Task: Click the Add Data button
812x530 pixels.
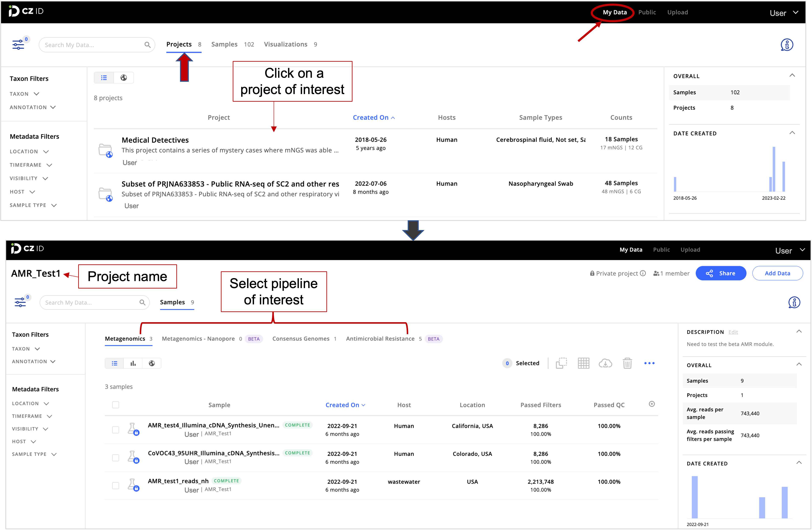Action: click(777, 273)
